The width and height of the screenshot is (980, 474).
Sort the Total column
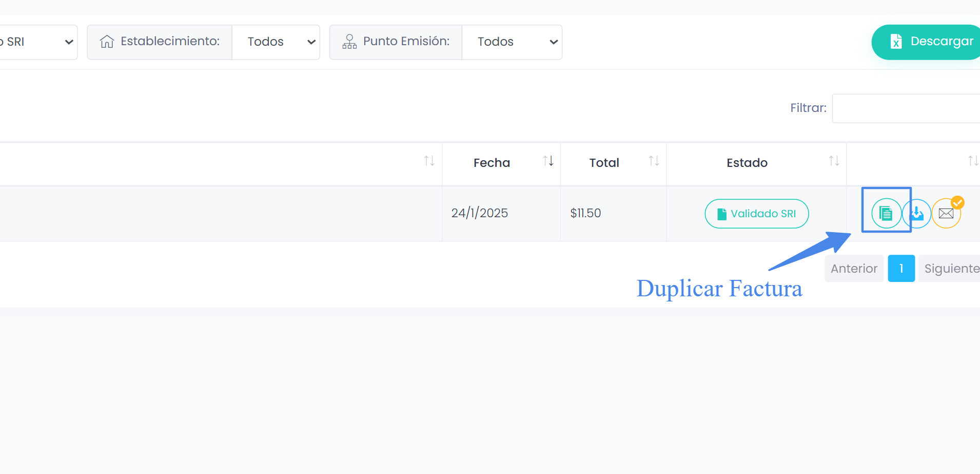pos(655,161)
